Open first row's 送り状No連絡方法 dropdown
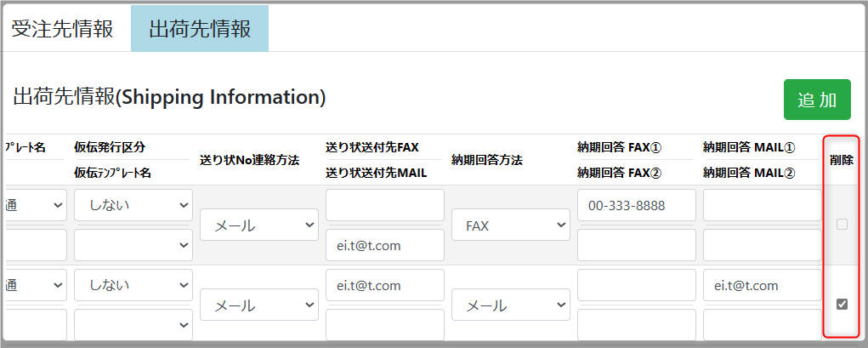 (x=258, y=225)
